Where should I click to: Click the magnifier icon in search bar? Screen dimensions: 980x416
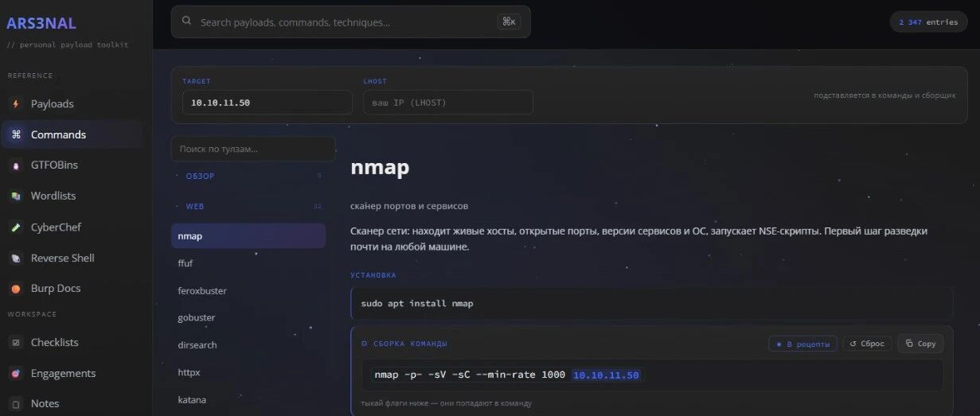point(186,21)
